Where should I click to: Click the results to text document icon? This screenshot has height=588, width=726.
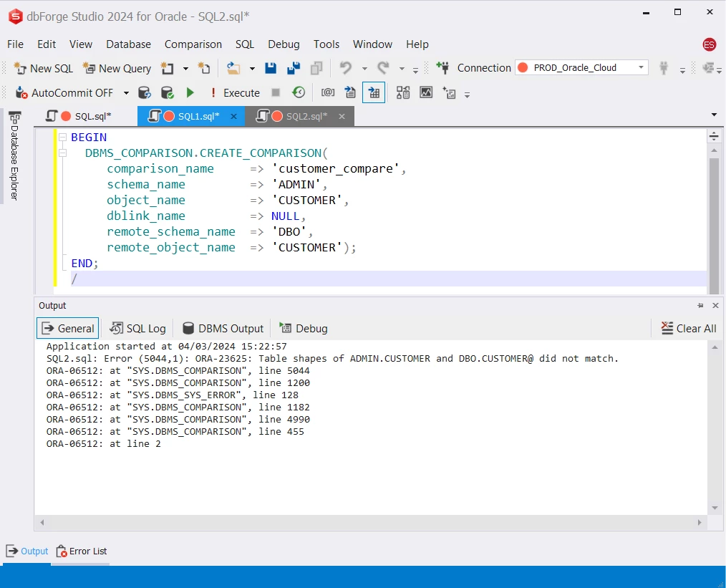351,93
